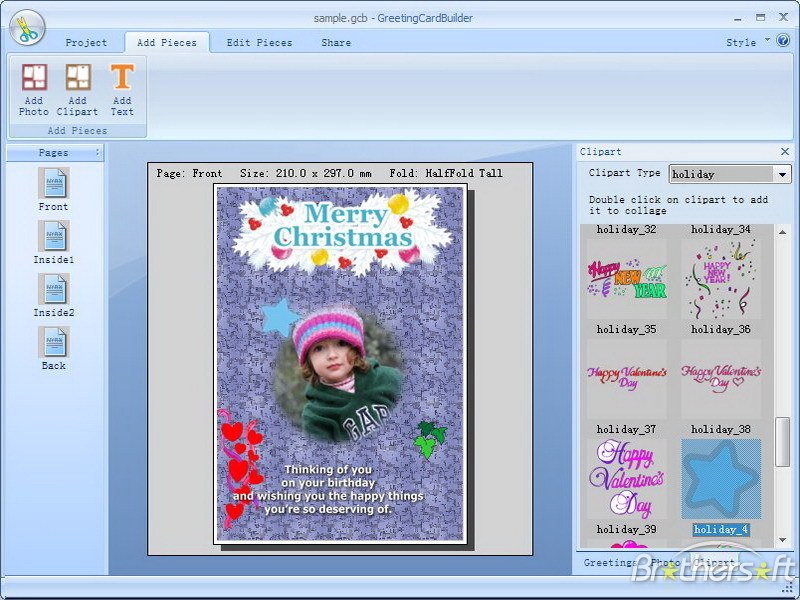This screenshot has height=600, width=800.
Task: Click the Add Clipart icon
Action: pyautogui.click(x=78, y=78)
